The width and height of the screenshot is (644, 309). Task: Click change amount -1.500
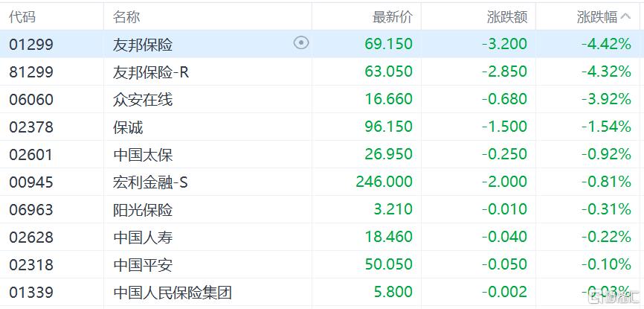click(504, 127)
